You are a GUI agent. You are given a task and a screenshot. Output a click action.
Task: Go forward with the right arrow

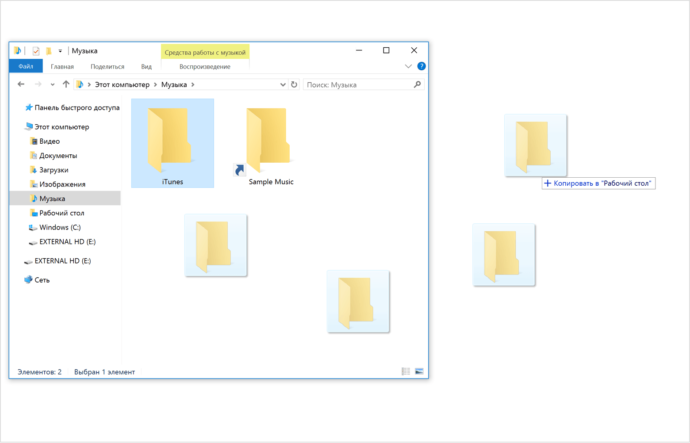tap(38, 84)
